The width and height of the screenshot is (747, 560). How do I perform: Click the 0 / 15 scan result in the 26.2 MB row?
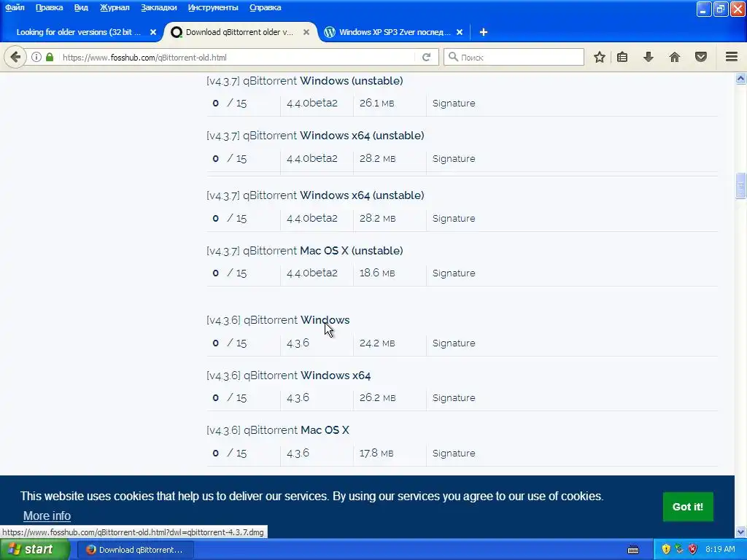pyautogui.click(x=230, y=398)
